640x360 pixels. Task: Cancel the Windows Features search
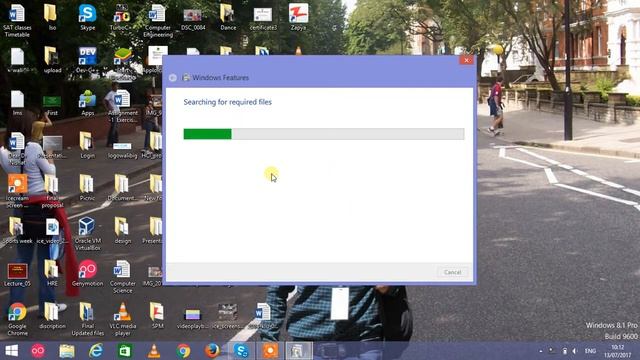(452, 272)
